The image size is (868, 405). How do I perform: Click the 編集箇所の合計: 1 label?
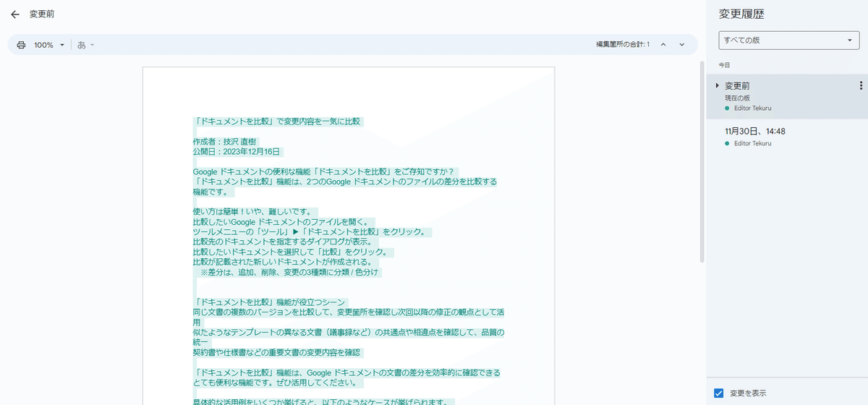[622, 45]
